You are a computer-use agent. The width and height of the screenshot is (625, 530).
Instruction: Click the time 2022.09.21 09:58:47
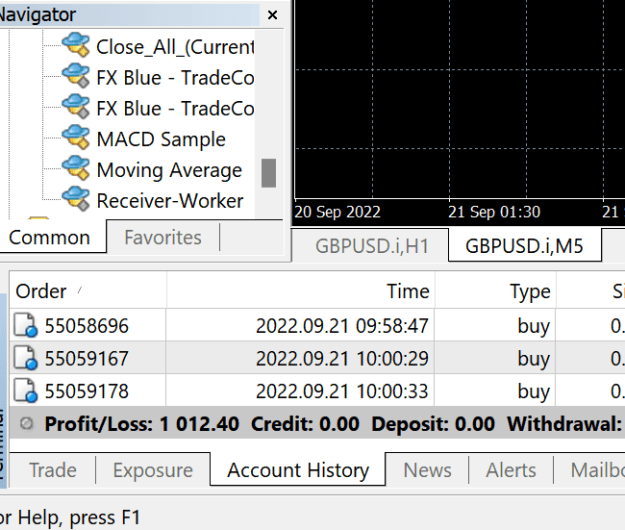(342, 326)
